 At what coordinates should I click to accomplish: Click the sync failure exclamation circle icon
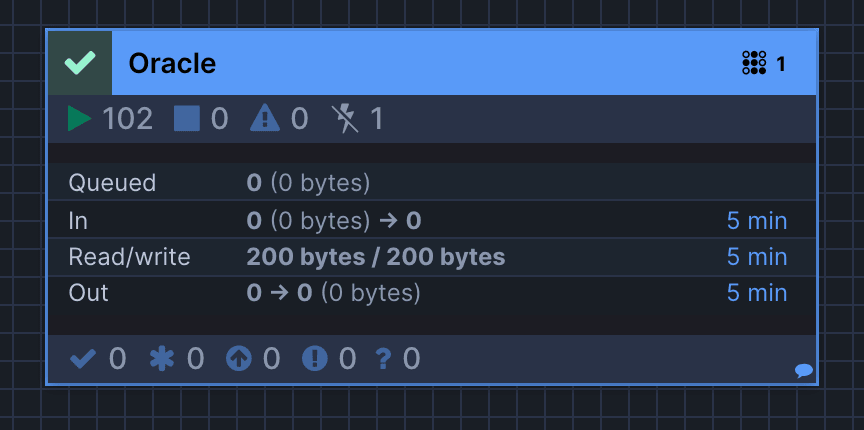tap(315, 359)
